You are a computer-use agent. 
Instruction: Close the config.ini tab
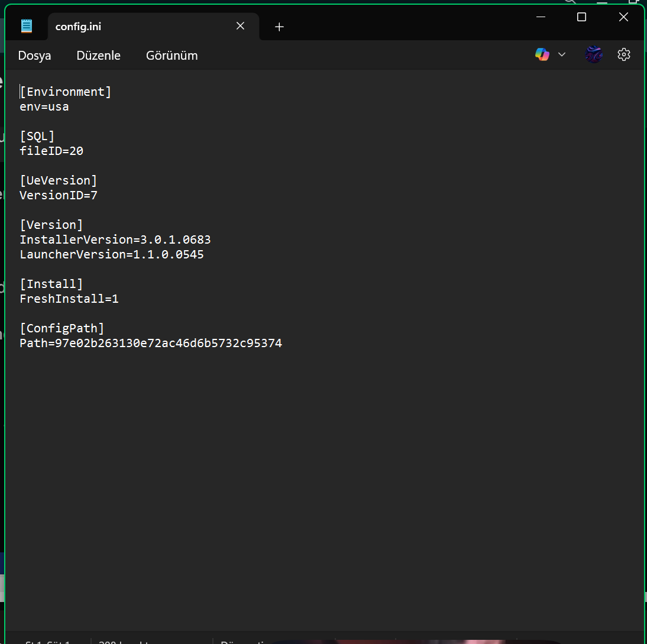click(x=240, y=26)
